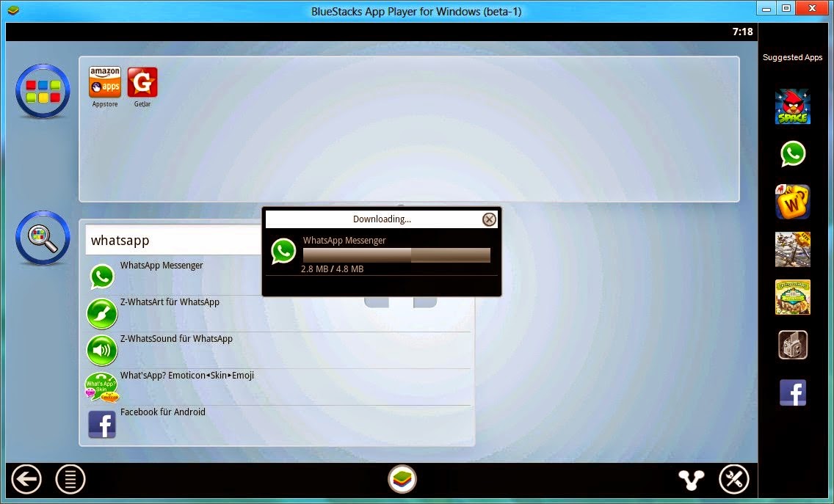Click the Suggested Apps heading
The height and width of the screenshot is (504, 834).
792,57
